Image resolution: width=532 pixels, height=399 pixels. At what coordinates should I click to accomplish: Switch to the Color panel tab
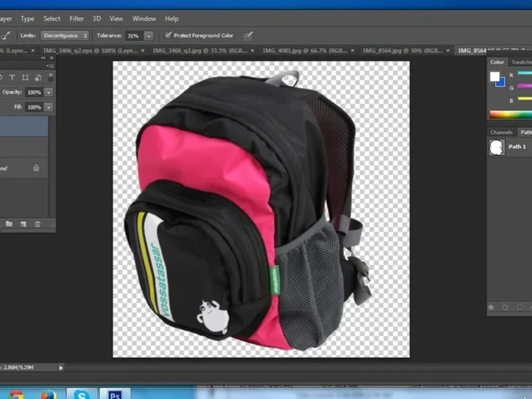[497, 62]
